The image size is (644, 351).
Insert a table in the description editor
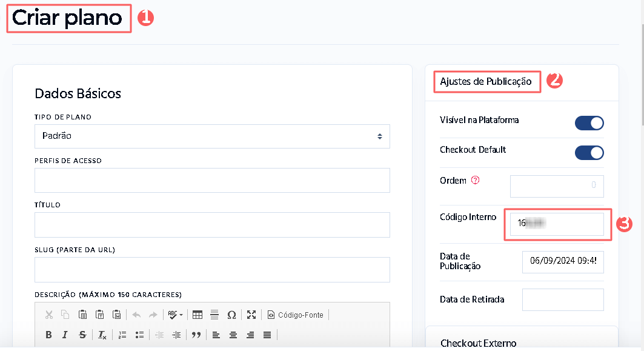tap(198, 314)
